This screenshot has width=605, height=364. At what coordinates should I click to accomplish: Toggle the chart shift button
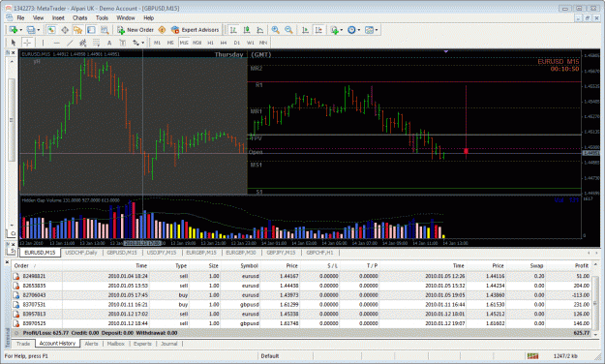click(318, 30)
